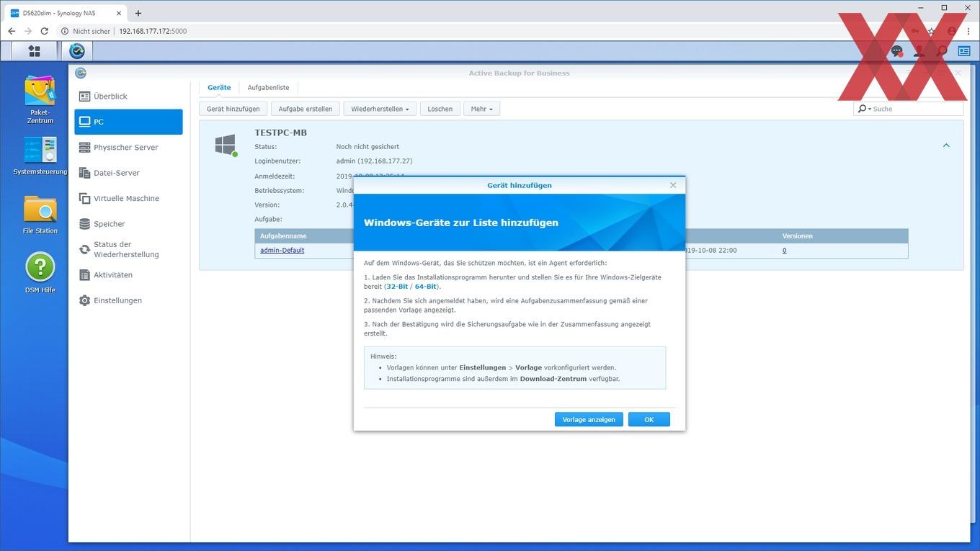This screenshot has width=980, height=551.
Task: Switch to the Geräte tab
Action: click(219, 87)
